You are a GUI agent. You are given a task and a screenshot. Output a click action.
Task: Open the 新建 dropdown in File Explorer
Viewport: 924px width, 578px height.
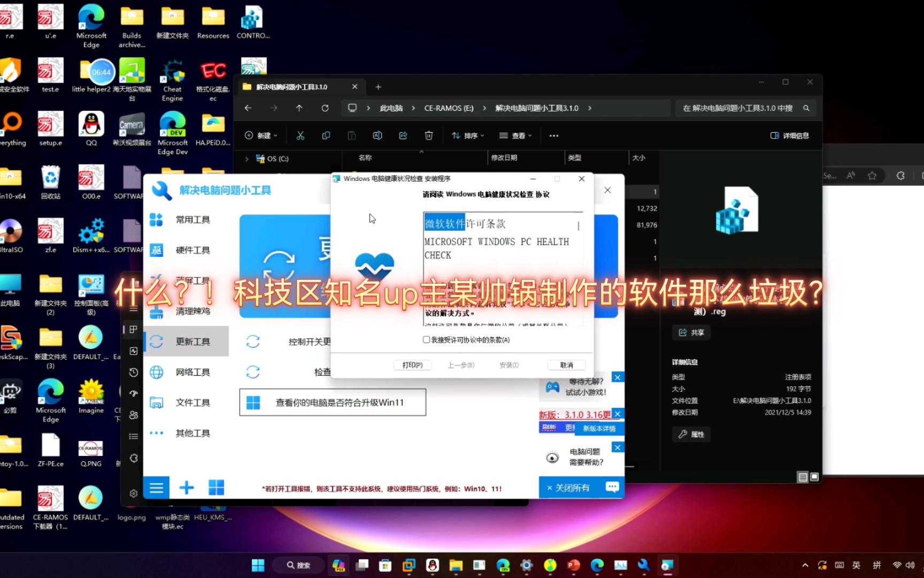[261, 135]
